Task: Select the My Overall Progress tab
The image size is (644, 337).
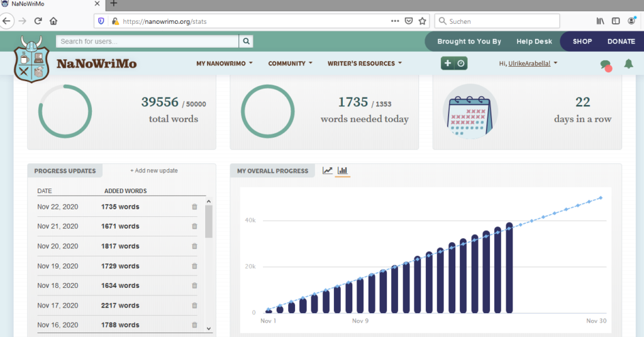Action: (x=272, y=171)
